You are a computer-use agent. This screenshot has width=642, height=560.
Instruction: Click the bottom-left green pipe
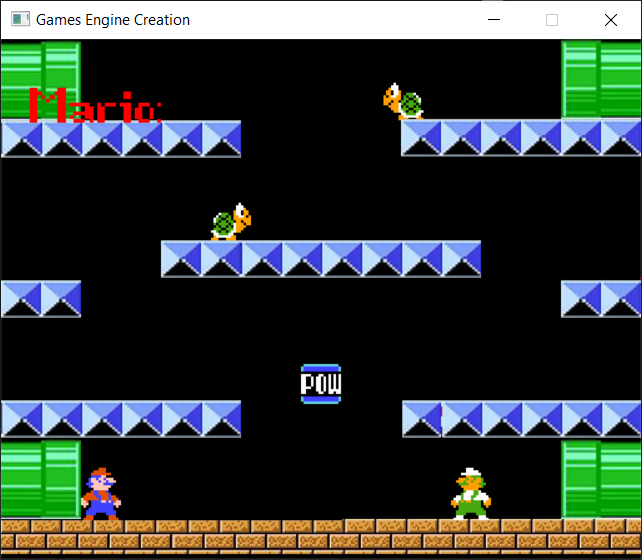tap(41, 479)
